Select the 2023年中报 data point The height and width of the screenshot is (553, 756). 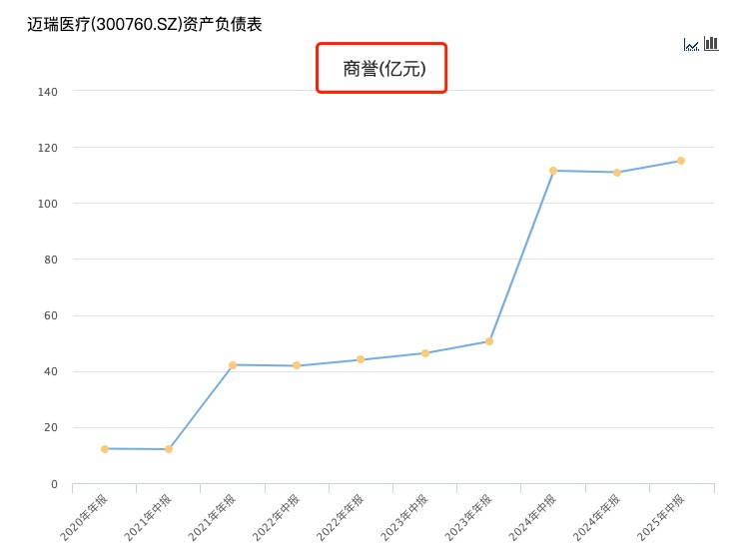pos(425,353)
